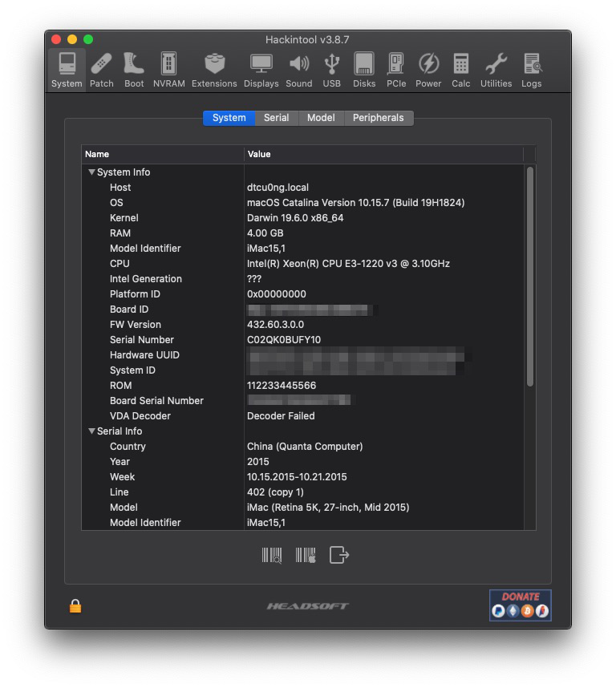
Task: Select the Country row
Action: [x=302, y=446]
